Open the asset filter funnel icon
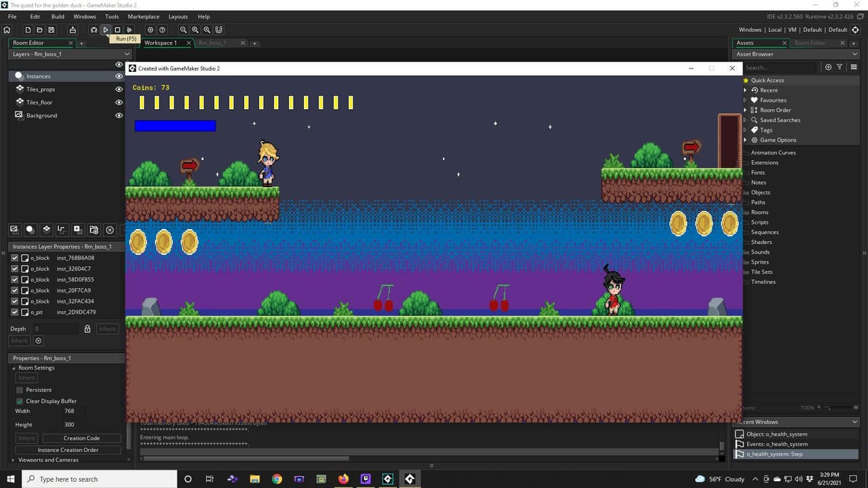This screenshot has height=488, width=868. 840,67
